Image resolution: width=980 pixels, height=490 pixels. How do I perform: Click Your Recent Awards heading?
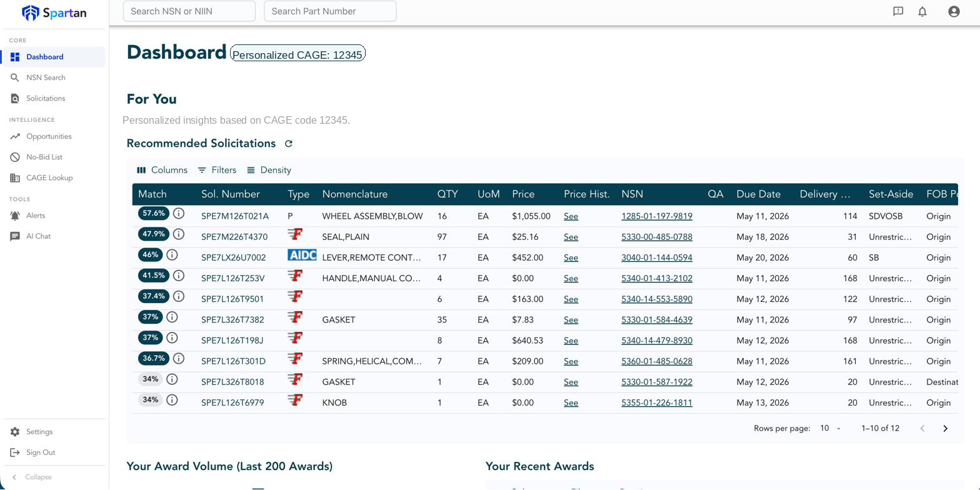pyautogui.click(x=539, y=466)
